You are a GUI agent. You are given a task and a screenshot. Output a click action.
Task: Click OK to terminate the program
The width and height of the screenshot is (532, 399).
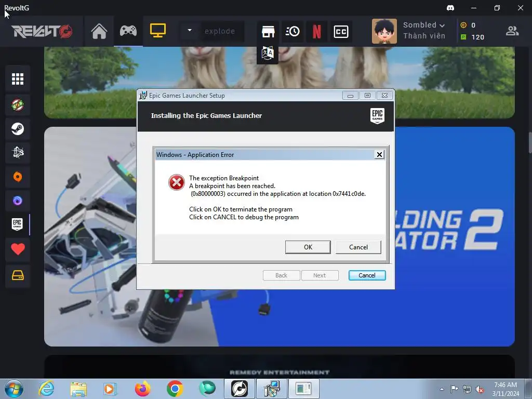(308, 247)
